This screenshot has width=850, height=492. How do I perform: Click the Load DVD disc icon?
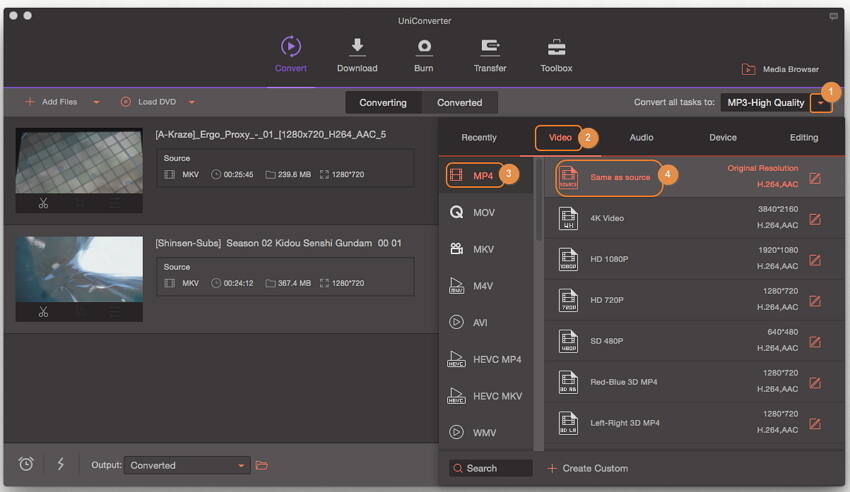pos(125,102)
